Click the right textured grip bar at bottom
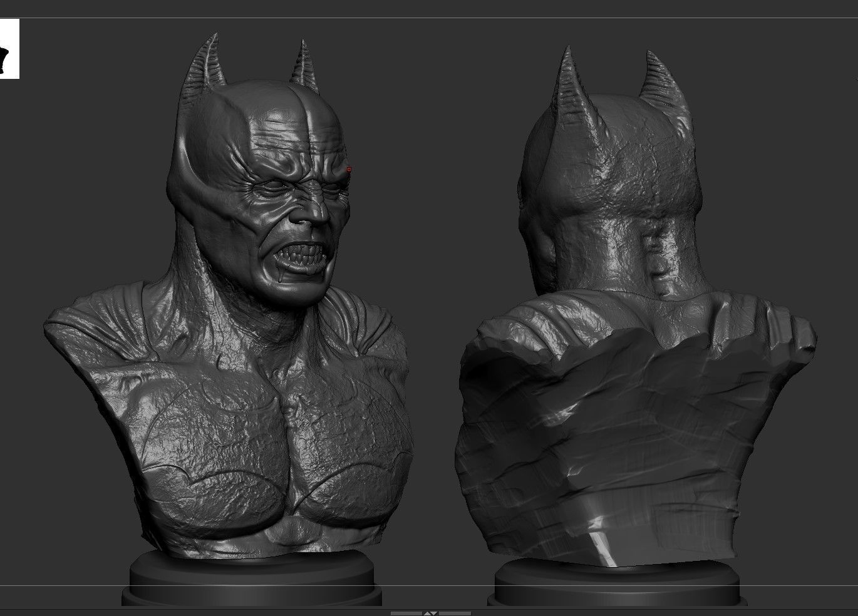 [x=455, y=613]
